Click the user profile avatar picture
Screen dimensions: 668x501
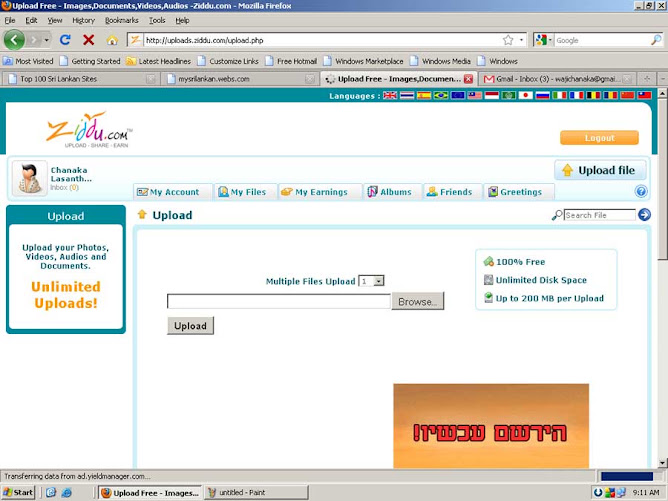[29, 179]
